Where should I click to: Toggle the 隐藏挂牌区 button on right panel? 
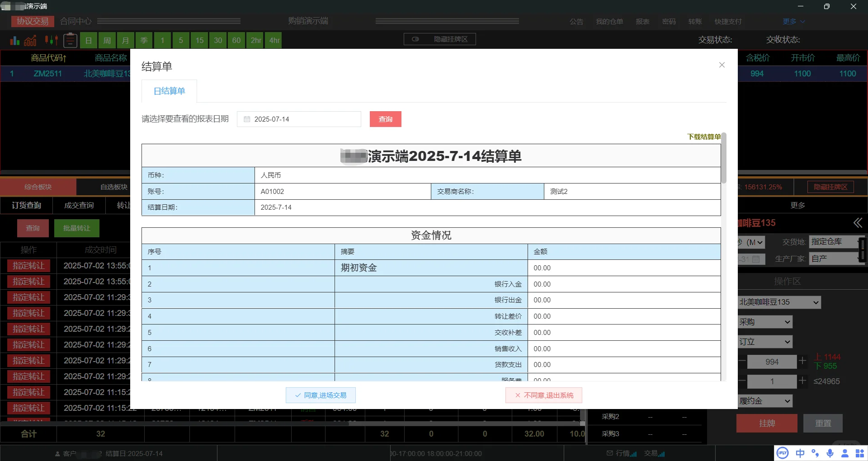click(x=830, y=187)
